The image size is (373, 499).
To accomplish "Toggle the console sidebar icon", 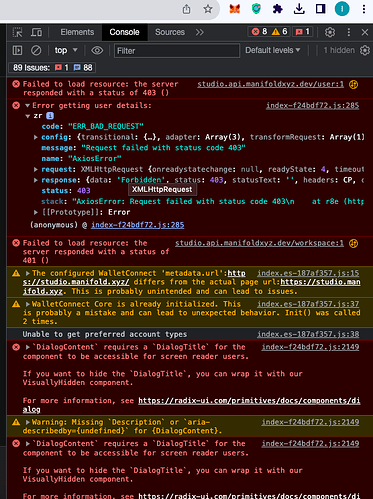I will click(x=17, y=50).
